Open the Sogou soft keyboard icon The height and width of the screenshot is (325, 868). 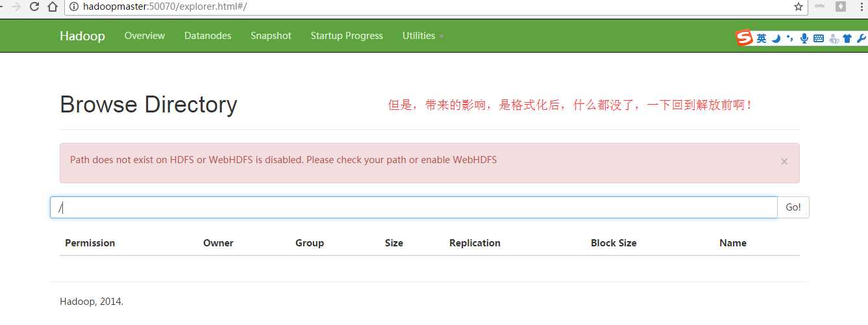click(818, 38)
